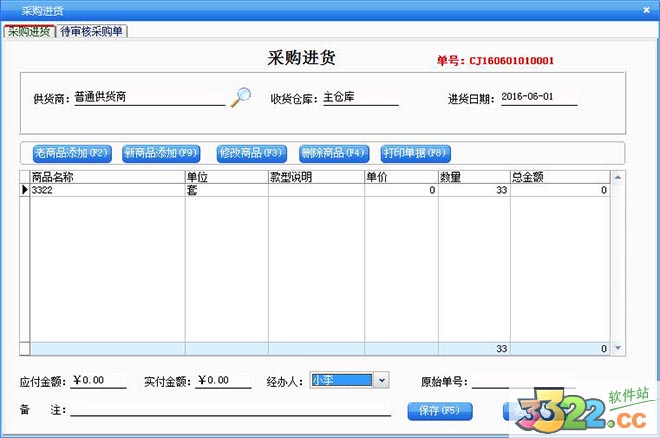
Task: Click scroll up arrow of product table
Action: click(617, 178)
